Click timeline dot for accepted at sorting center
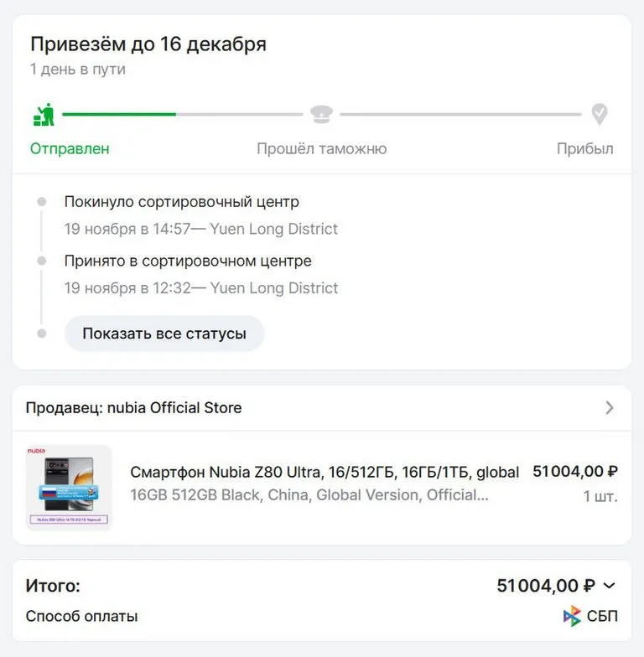The width and height of the screenshot is (644, 657). tap(42, 261)
